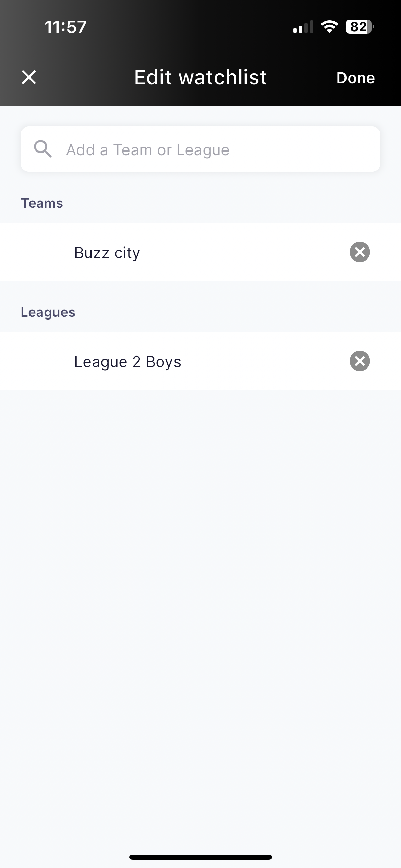Tap the home indicator bar

point(200,857)
